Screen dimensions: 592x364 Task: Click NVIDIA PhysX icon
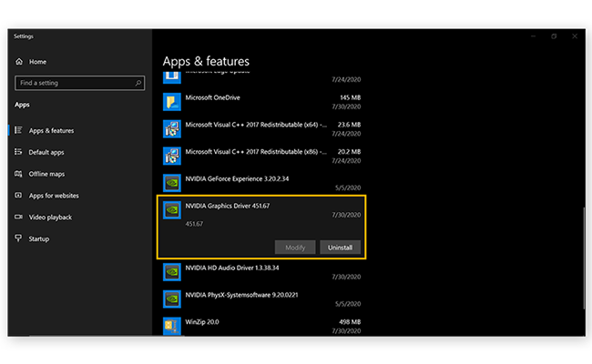(x=172, y=299)
